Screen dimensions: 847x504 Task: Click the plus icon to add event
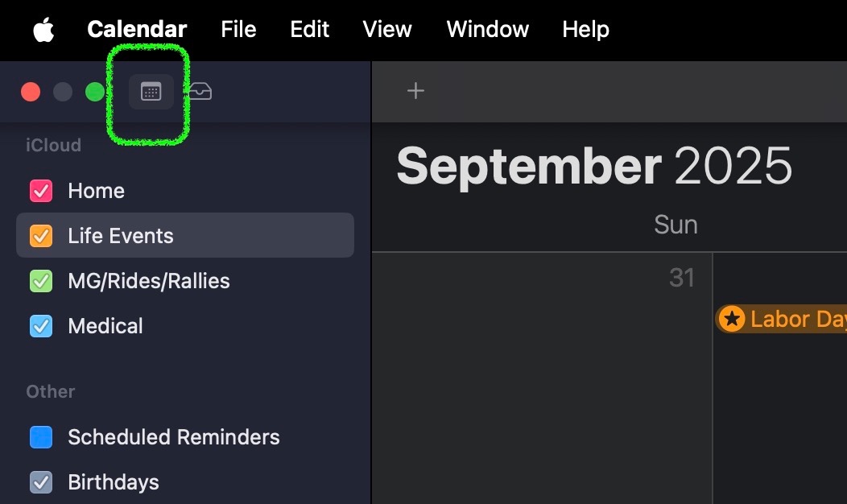click(x=415, y=91)
